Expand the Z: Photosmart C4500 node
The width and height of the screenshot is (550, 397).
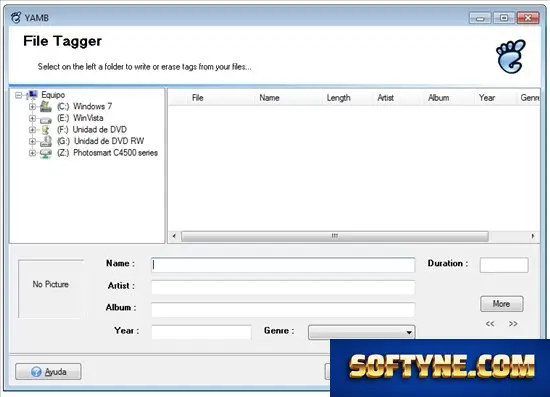coord(32,153)
